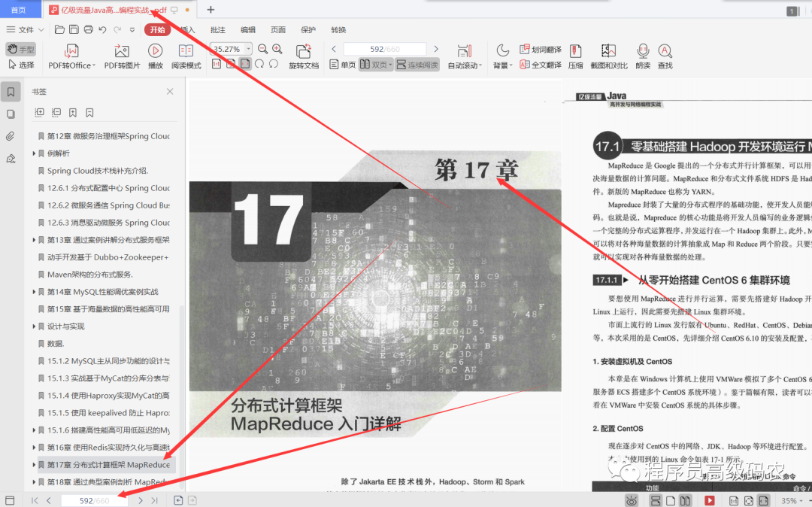Viewport: 812px width, 507px height.
Task: Click the open folder quick-access icon
Action: [x=59, y=29]
